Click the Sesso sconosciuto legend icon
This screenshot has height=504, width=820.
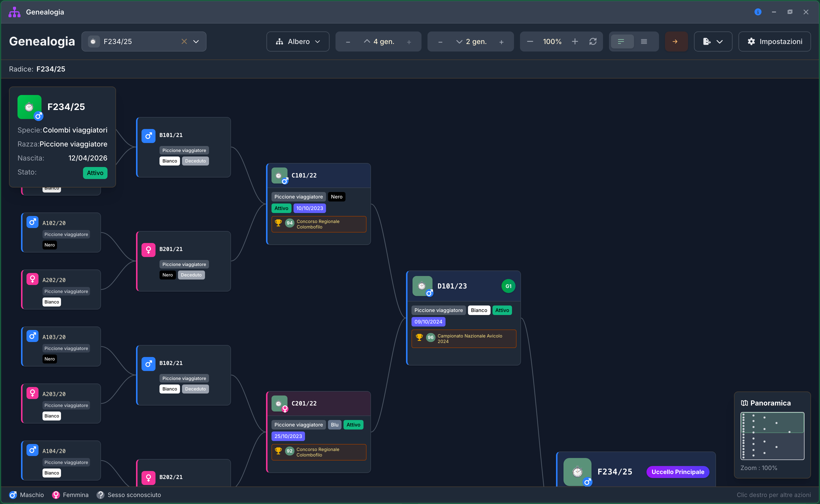coord(100,495)
